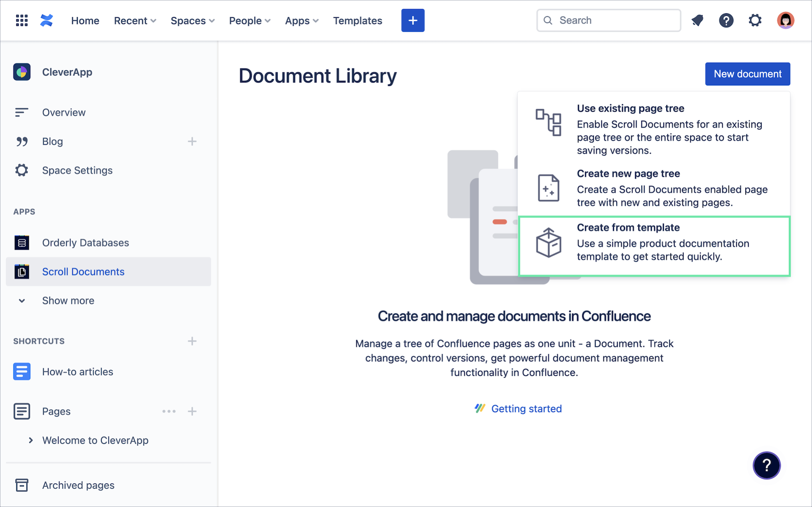This screenshot has width=812, height=507.
Task: Expand the Welcome to CleverApp page tree
Action: tap(31, 440)
